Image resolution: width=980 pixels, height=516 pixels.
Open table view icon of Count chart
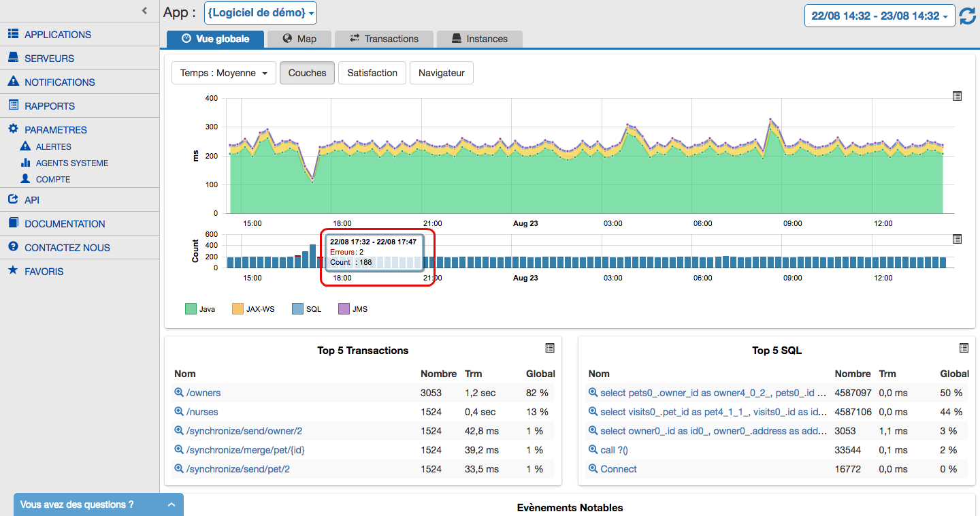tap(957, 239)
